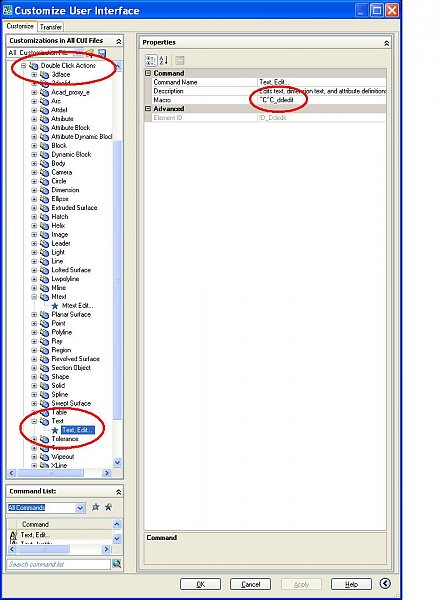
Task: Expand the Arc tree node
Action: point(34,101)
